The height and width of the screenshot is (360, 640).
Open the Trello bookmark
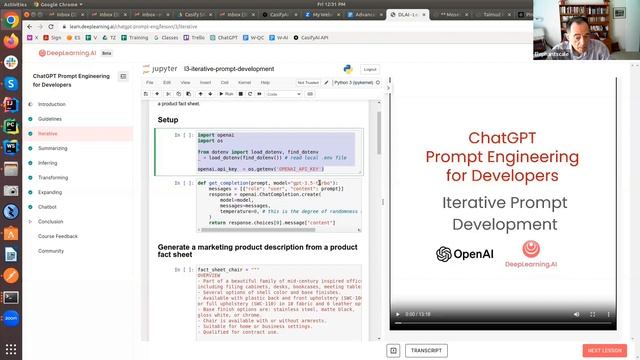pos(194,38)
